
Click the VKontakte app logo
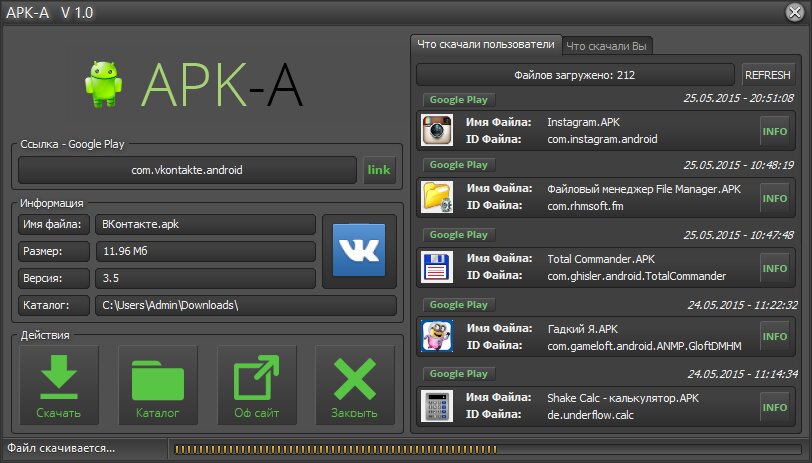click(359, 251)
